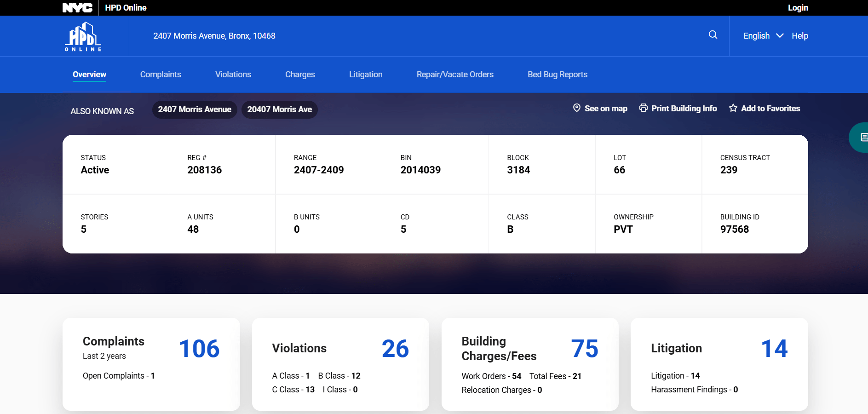The width and height of the screenshot is (868, 414).
Task: Open the Complaints summary card
Action: (151, 363)
